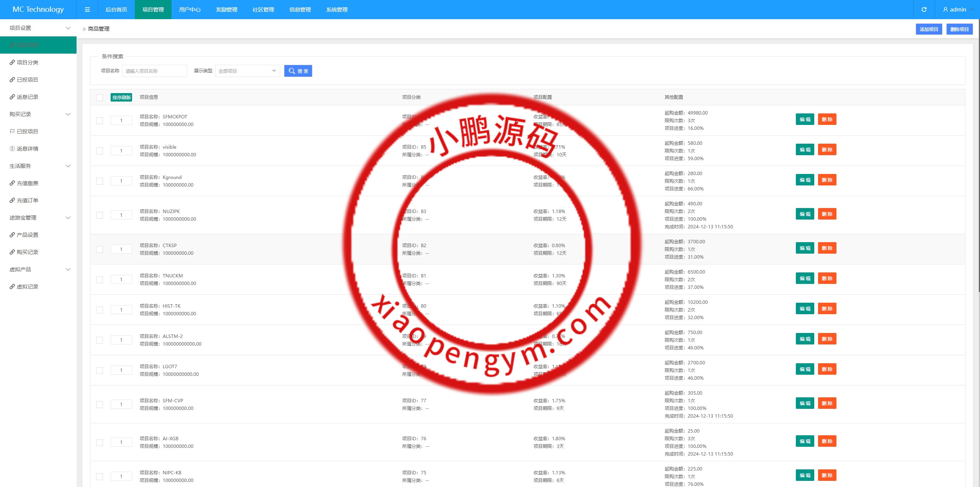980x487 pixels.
Task: Delete the CTKSP project
Action: pos(827,248)
